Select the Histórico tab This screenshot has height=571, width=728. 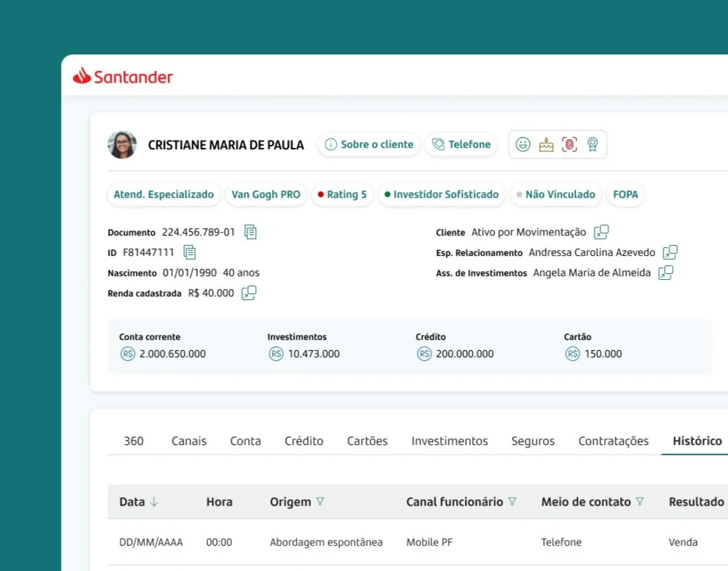[697, 441]
